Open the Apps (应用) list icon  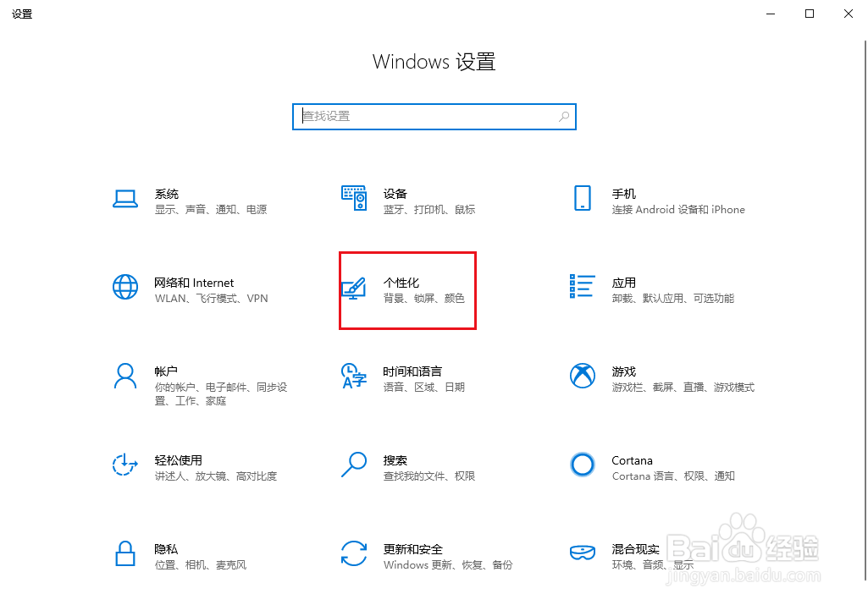point(583,286)
